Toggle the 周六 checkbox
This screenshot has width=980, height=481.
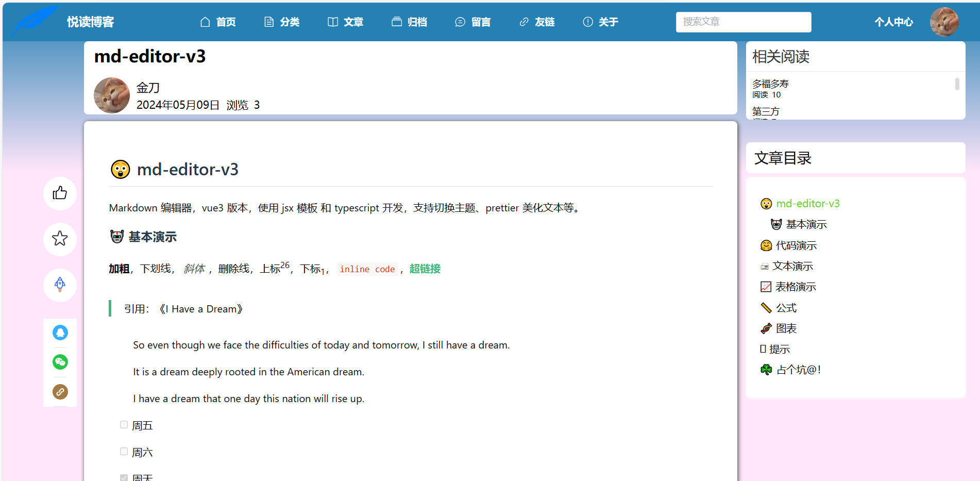click(x=124, y=452)
